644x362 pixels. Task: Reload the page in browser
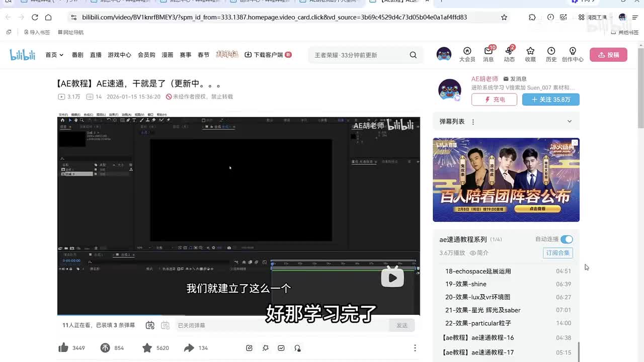pyautogui.click(x=35, y=17)
